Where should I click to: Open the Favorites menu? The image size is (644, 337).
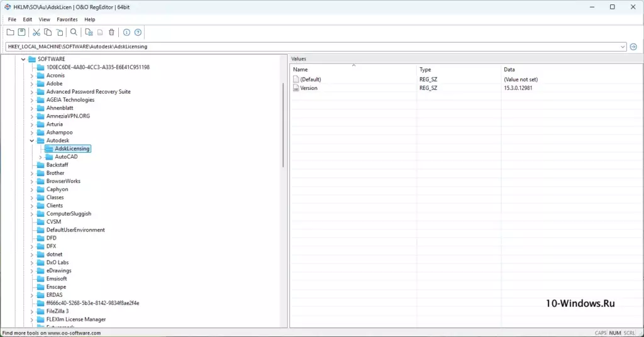click(x=67, y=19)
